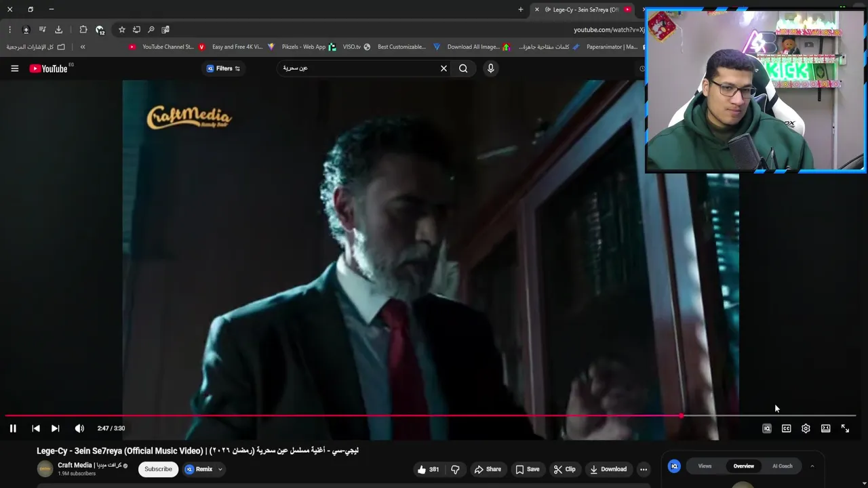Start voice search with microphone

click(491, 68)
